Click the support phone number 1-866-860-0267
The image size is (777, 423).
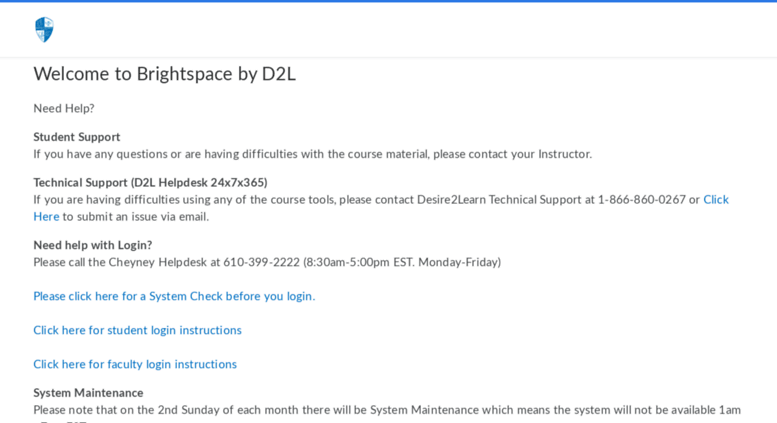point(641,200)
